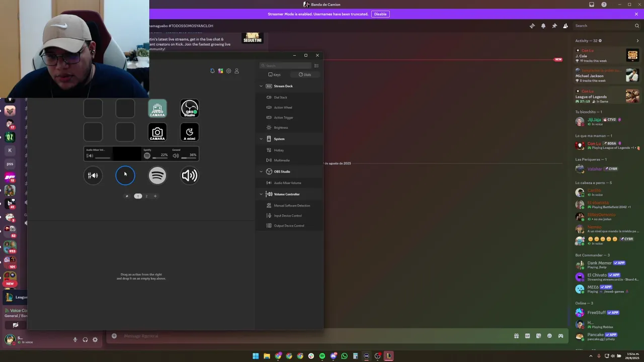
Task: Open the Stream Deck Marketplace icon
Action: point(220,71)
